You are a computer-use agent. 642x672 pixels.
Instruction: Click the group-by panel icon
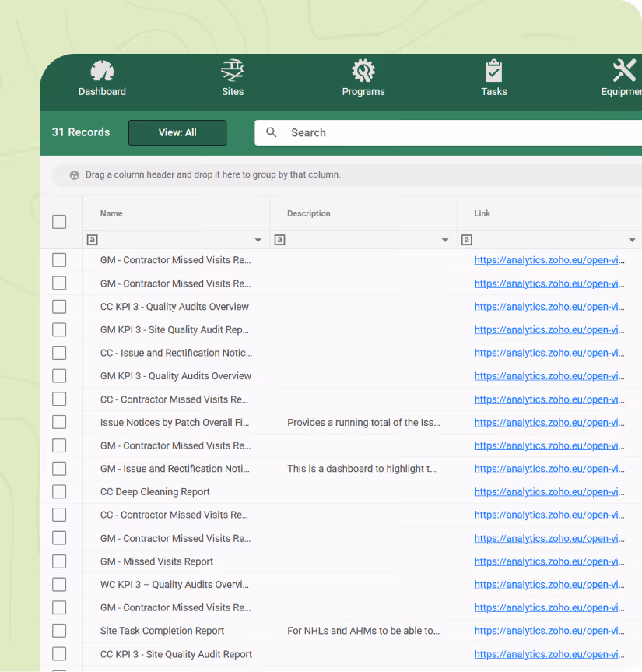click(x=75, y=175)
